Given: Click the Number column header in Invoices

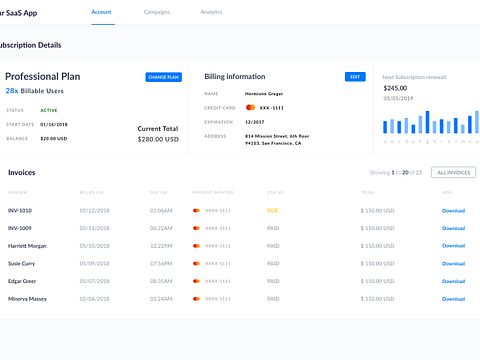Looking at the screenshot, I should [17, 193].
